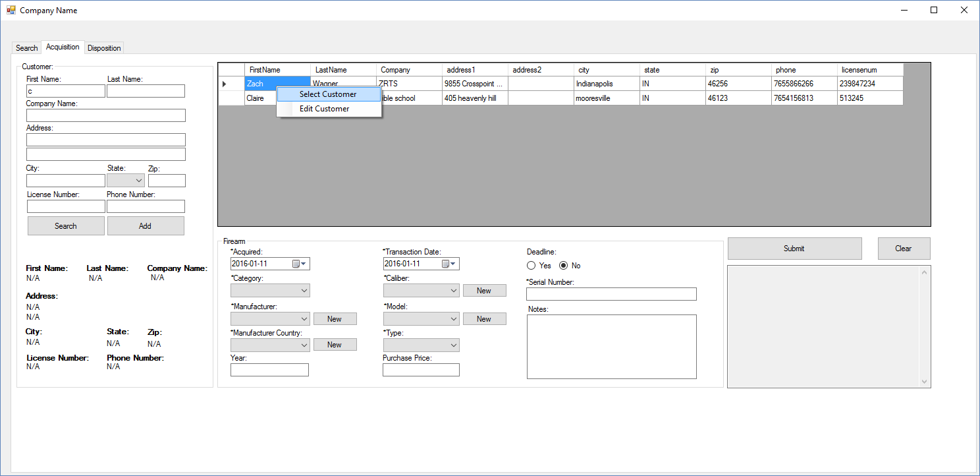Click the Clear button
This screenshot has height=476, width=980.
point(904,249)
